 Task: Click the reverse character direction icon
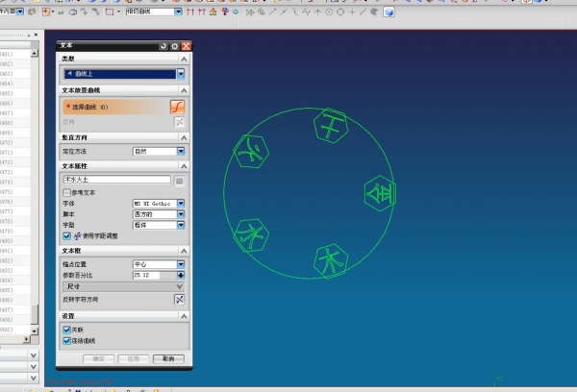point(179,300)
